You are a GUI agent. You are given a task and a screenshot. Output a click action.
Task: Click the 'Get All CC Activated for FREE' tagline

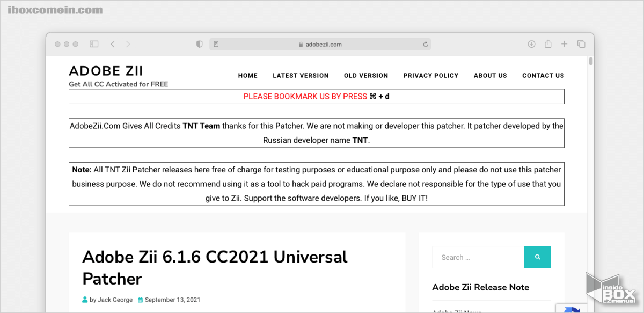click(x=119, y=84)
